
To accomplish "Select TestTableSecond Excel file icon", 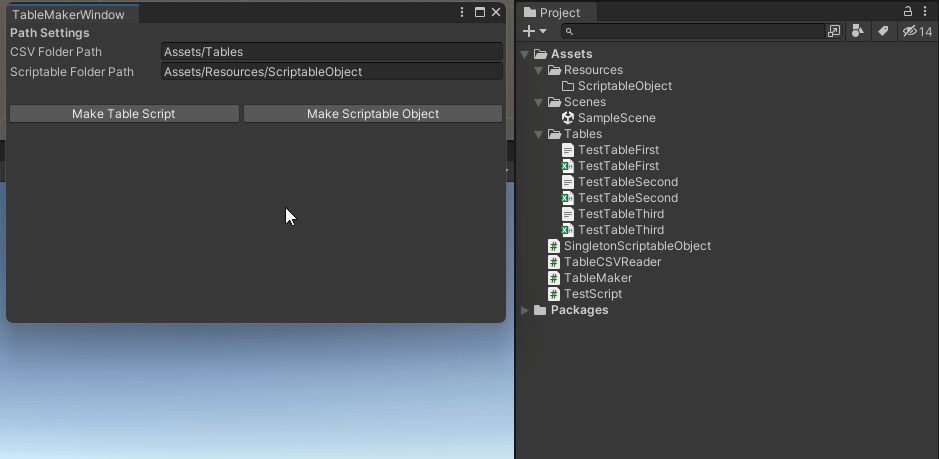I will (568, 198).
